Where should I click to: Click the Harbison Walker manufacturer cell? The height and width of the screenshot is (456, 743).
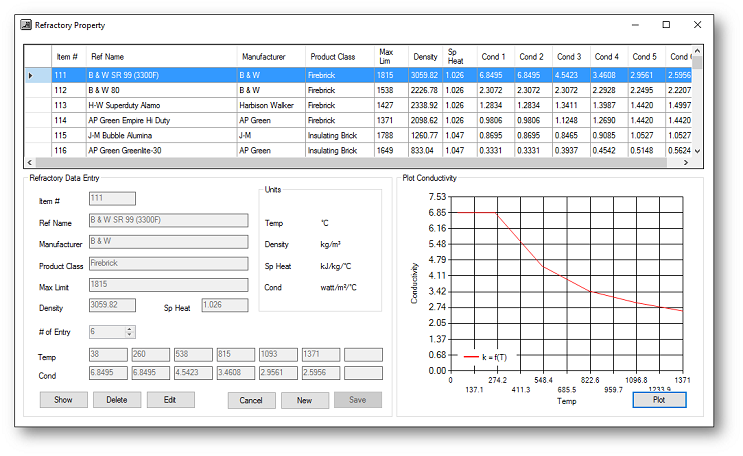tap(271, 105)
